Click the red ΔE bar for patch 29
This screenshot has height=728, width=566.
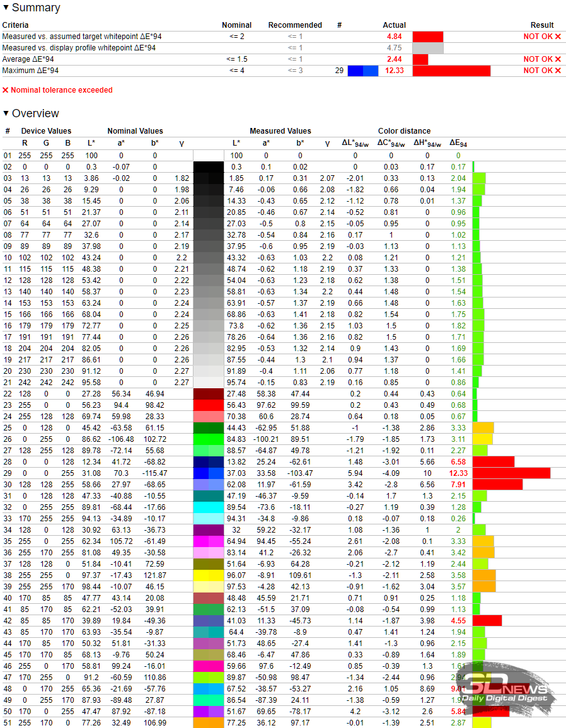(511, 473)
